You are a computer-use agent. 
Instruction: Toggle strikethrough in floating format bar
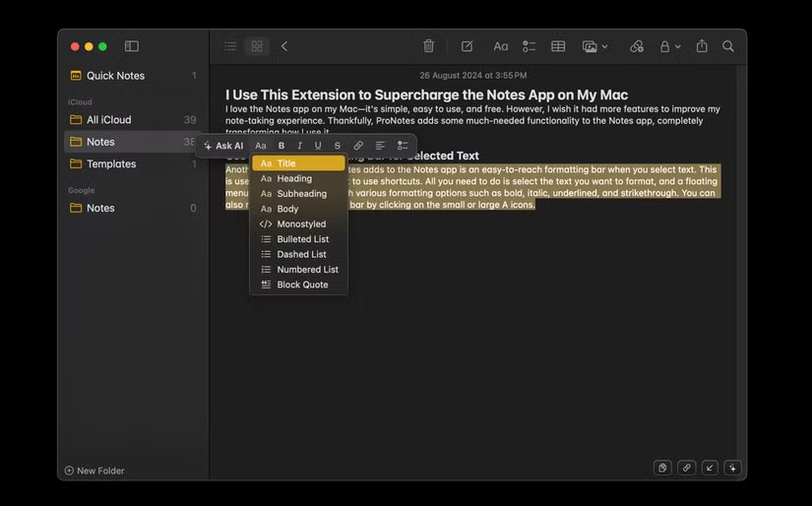[x=338, y=146]
